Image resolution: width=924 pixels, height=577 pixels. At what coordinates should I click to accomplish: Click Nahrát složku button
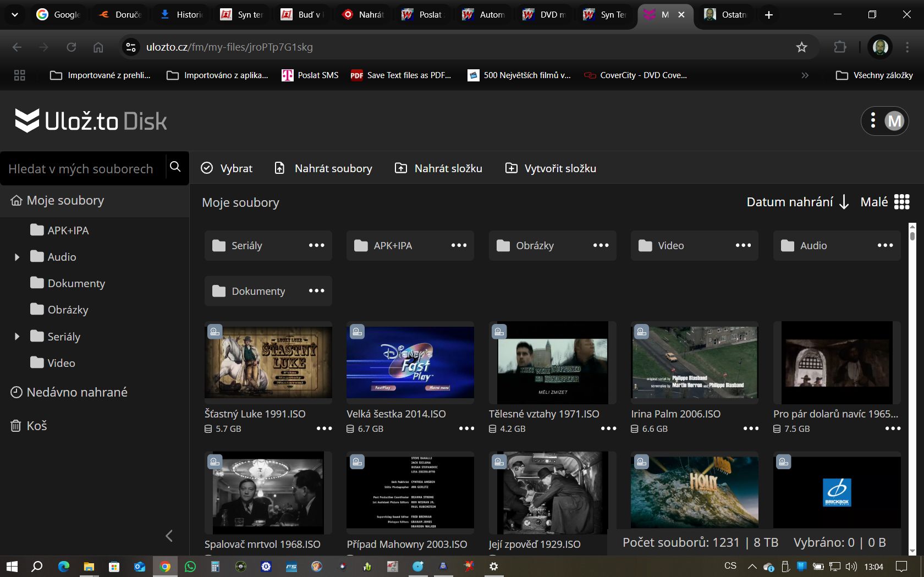[x=439, y=168]
